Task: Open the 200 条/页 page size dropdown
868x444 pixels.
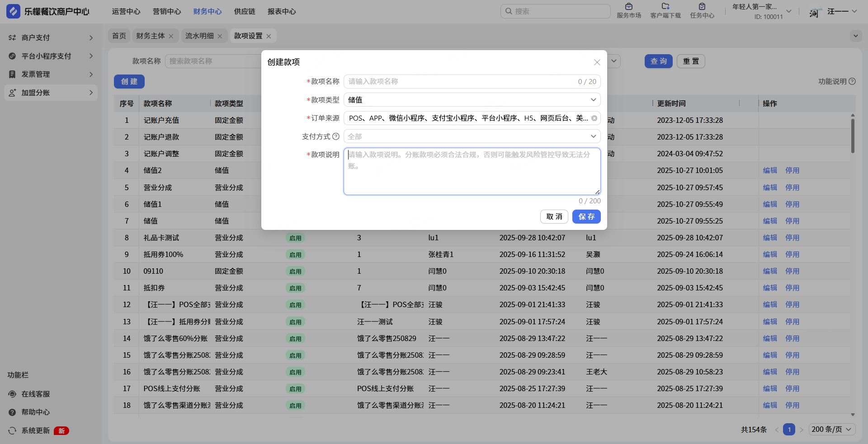Action: pos(832,430)
